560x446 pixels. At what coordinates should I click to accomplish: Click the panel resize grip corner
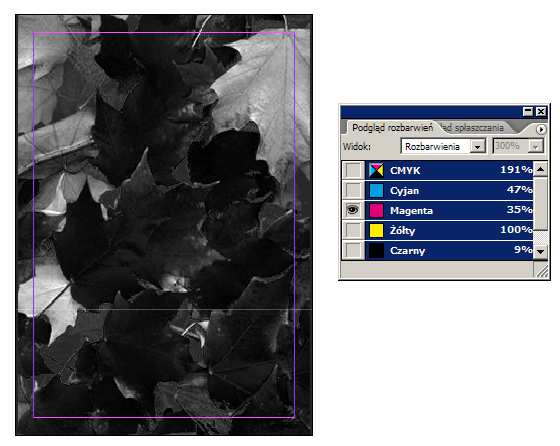pyautogui.click(x=542, y=271)
